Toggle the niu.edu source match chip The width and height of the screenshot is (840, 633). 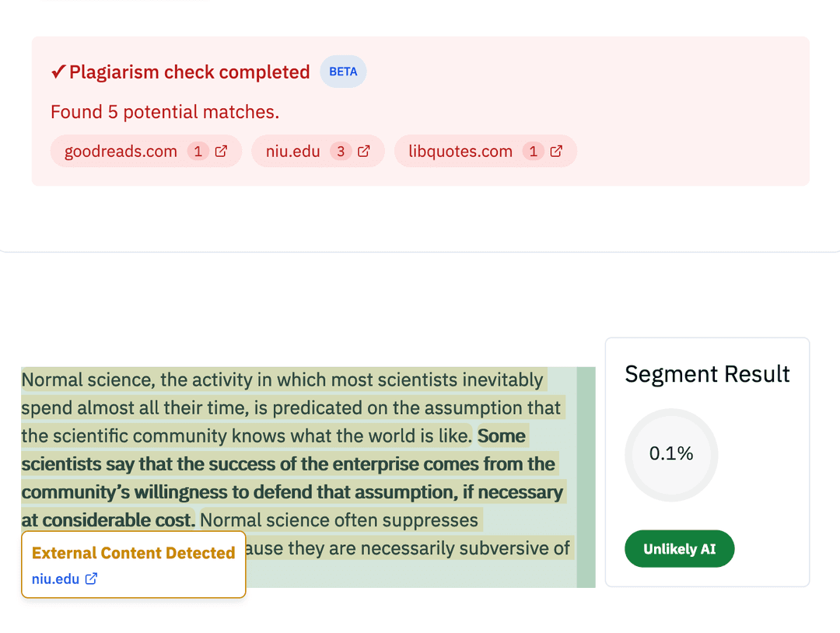(x=293, y=151)
